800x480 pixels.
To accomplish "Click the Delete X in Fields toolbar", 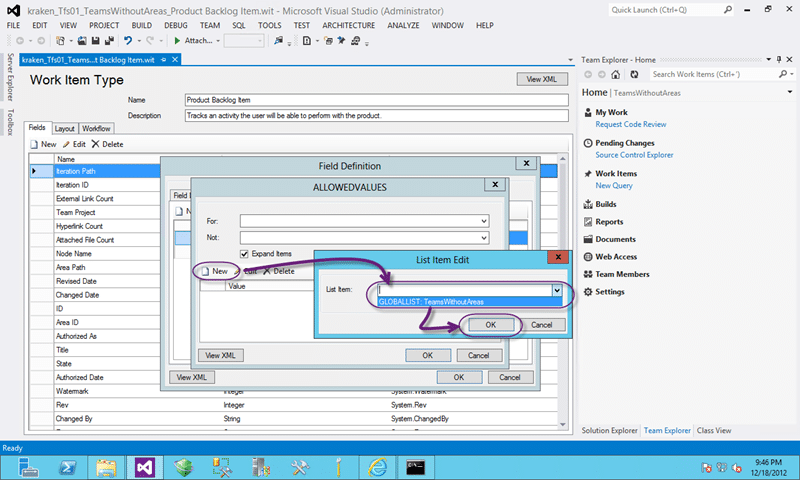I will [x=95, y=144].
